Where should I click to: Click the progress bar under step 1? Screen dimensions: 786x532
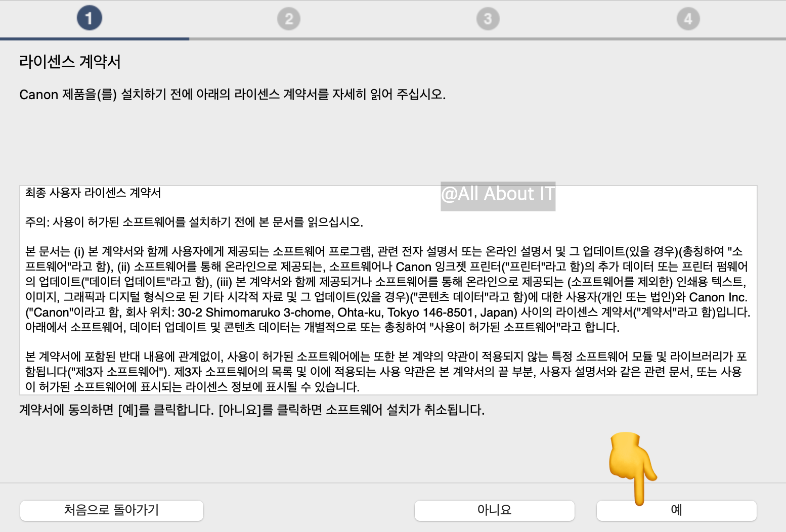tap(95, 37)
